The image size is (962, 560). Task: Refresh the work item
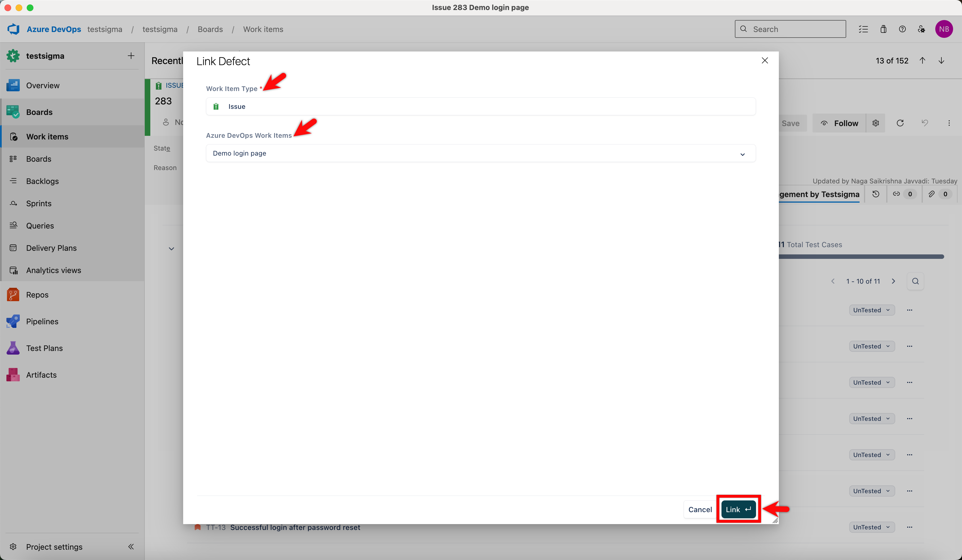900,123
